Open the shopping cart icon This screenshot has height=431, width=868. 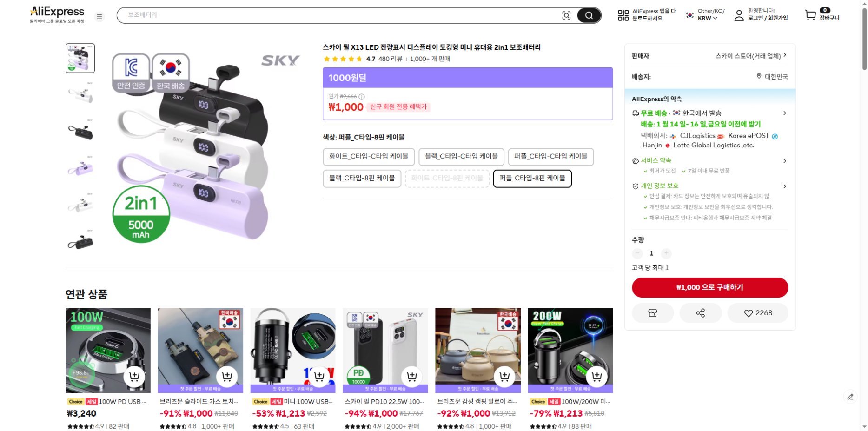click(x=811, y=15)
